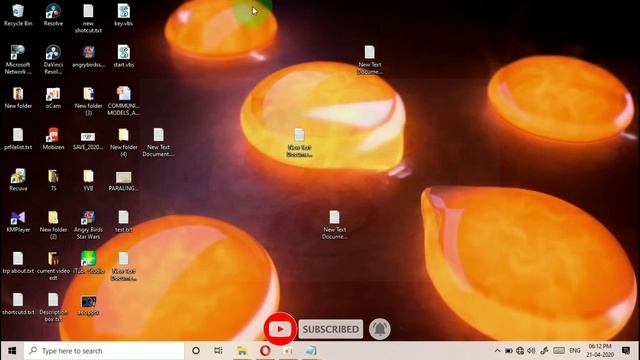Launch the iTubeStudio shortcut
Image resolution: width=640 pixels, height=360 pixels.
[88, 262]
